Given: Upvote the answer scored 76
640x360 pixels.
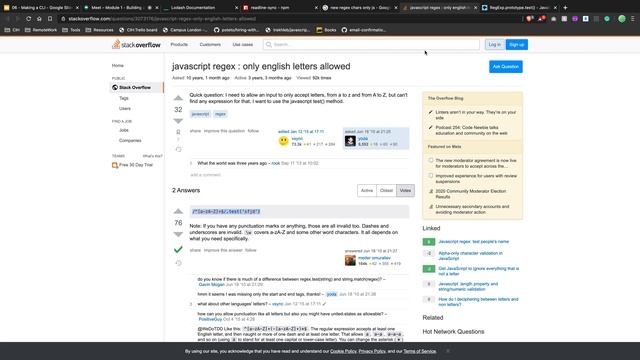Looking at the screenshot, I should [178, 211].
